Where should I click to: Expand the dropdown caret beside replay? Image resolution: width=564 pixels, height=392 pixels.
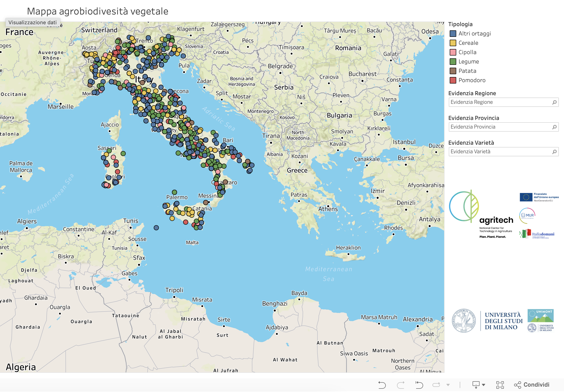click(448, 385)
